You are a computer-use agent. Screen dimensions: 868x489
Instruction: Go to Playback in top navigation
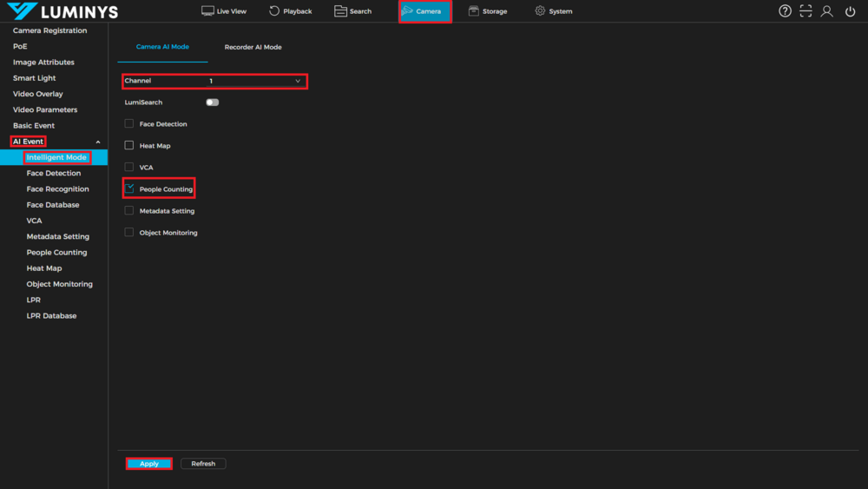290,11
